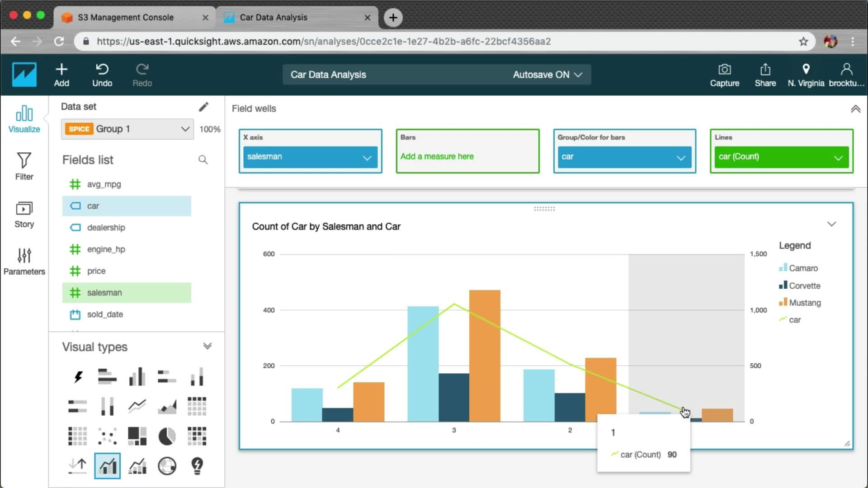
Task: Click the Share button
Action: click(x=765, y=75)
